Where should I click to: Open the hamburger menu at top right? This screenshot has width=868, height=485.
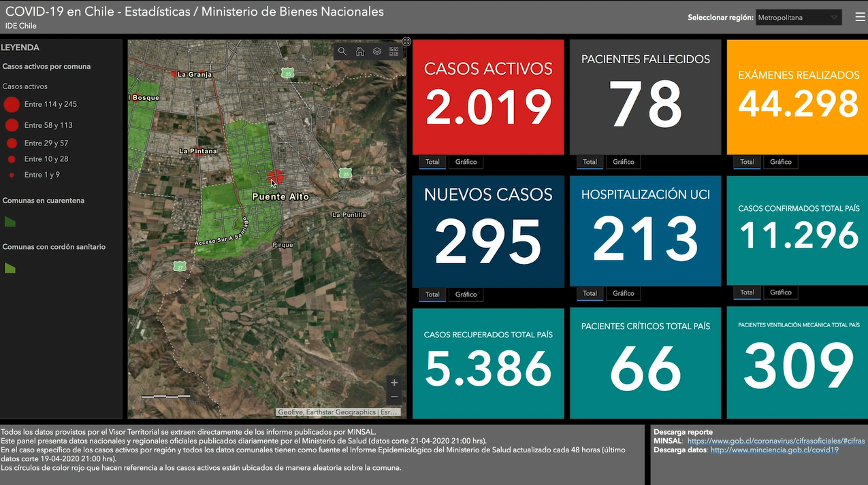tap(860, 18)
